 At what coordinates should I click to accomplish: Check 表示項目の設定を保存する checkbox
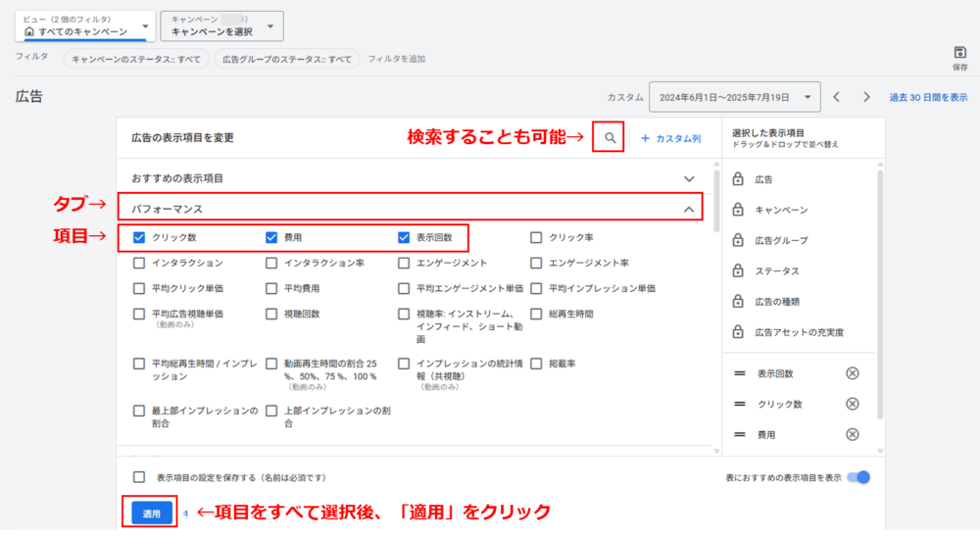(139, 477)
